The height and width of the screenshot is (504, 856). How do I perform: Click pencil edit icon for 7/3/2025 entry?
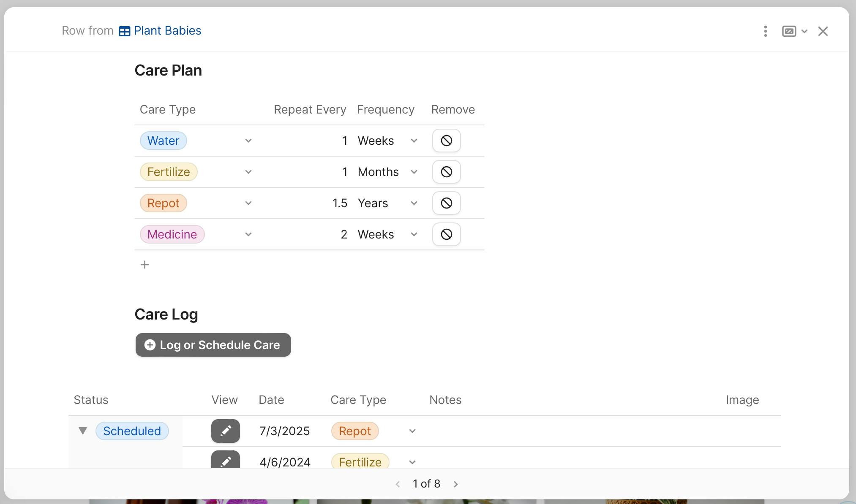(x=225, y=431)
